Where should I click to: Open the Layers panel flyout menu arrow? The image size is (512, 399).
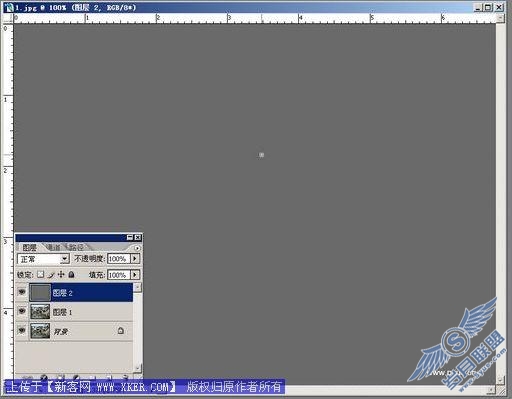click(137, 248)
